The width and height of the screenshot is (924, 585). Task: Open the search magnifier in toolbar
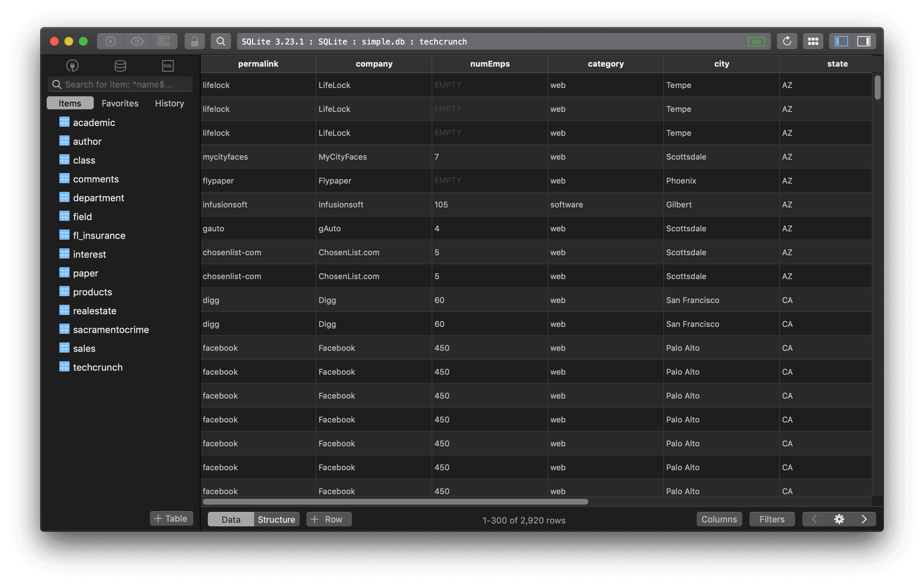(x=220, y=41)
